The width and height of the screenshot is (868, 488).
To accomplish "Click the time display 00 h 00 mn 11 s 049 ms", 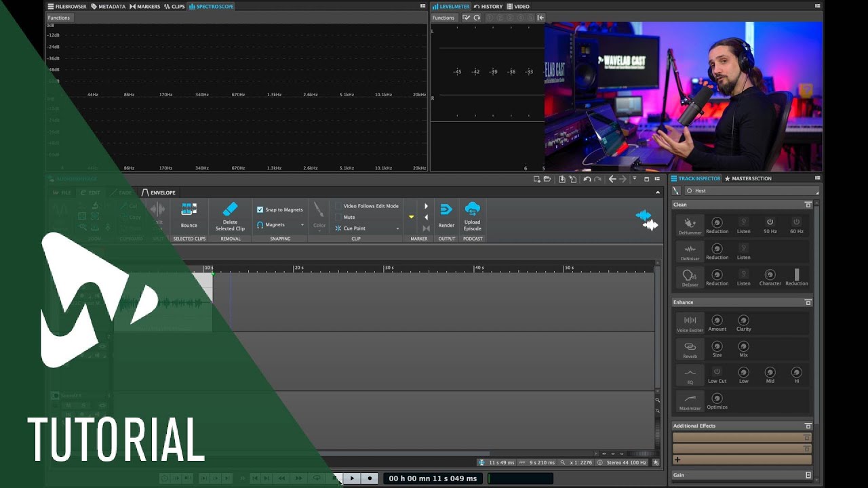I will pos(433,479).
